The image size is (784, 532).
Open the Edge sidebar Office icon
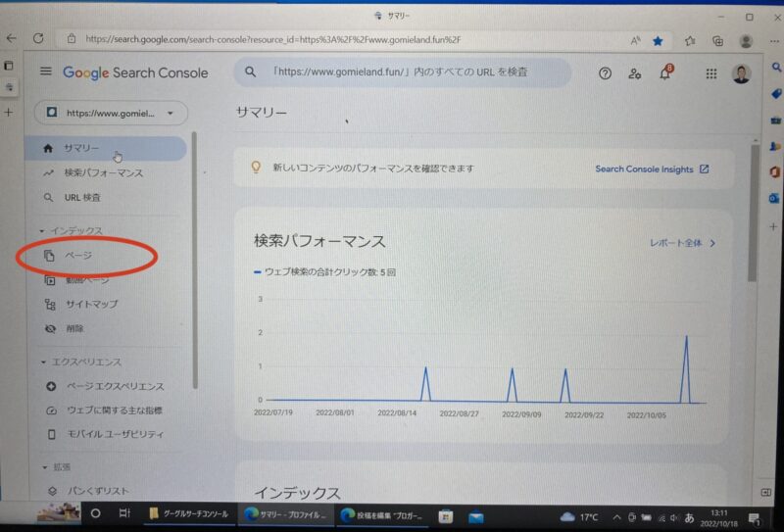tap(774, 172)
